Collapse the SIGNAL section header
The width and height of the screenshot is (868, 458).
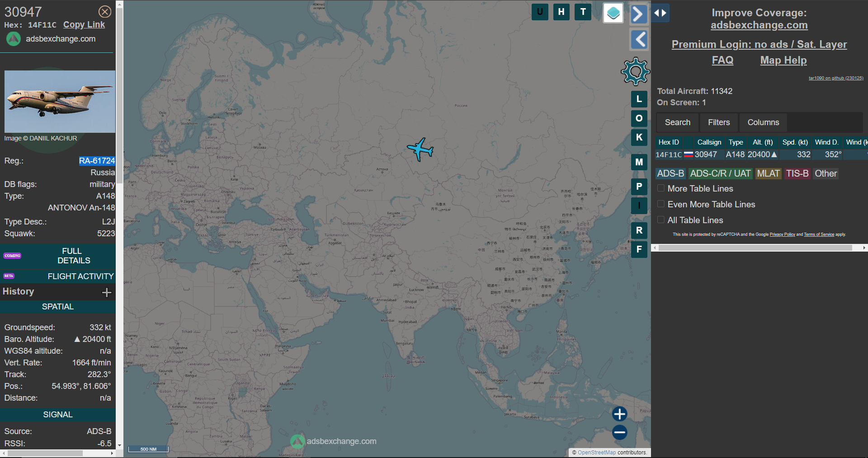tap(58, 415)
